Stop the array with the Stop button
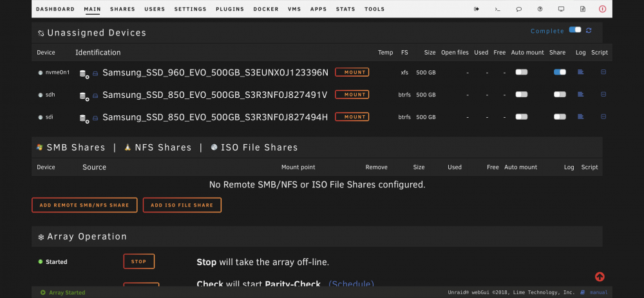 [x=139, y=261]
